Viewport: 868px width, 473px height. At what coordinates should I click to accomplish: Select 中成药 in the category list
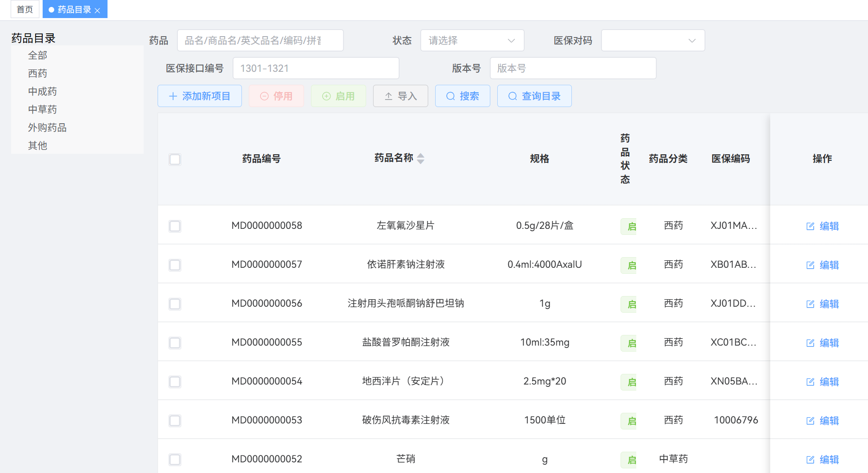coord(43,91)
